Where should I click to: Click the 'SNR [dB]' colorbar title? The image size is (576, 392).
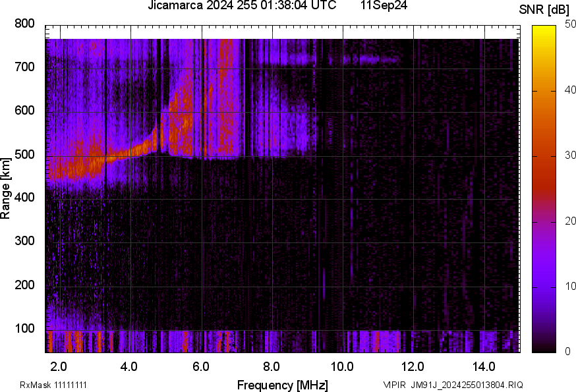pos(544,9)
